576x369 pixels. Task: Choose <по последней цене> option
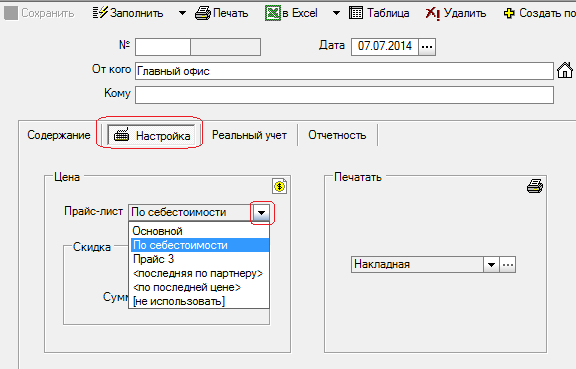pos(200,287)
